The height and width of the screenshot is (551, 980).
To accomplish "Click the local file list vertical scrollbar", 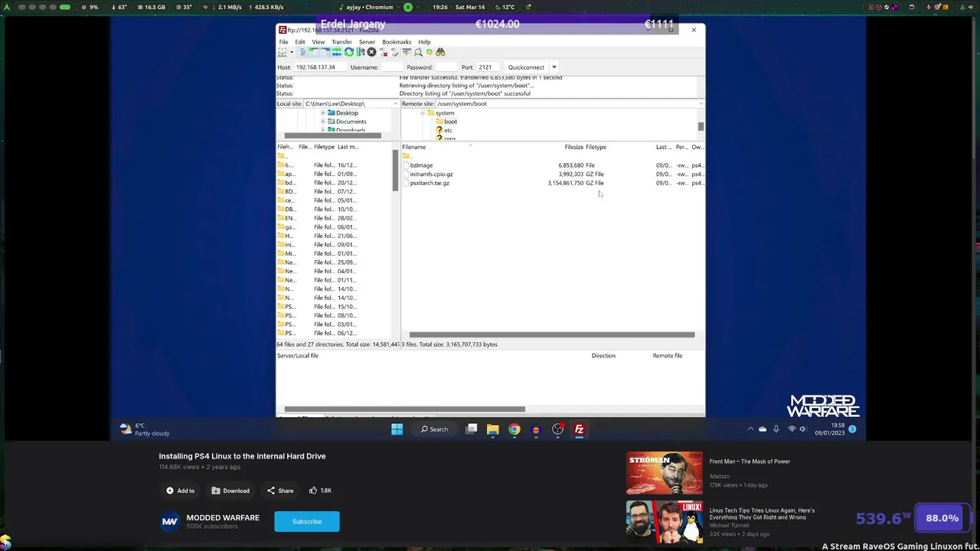I will click(396, 170).
